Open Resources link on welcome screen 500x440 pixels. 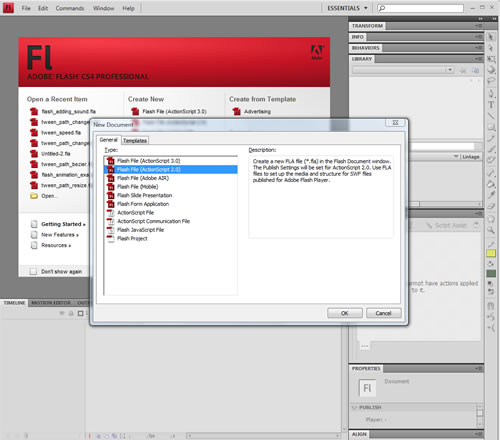coord(56,245)
